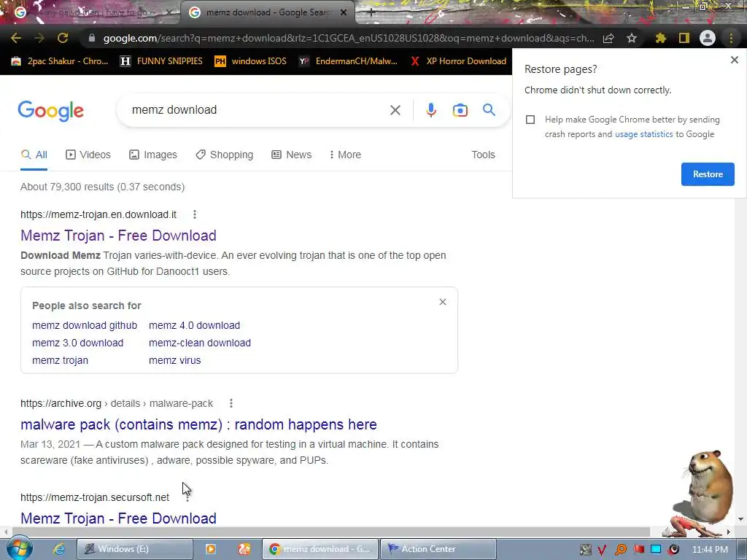Click the address bar URL
The height and width of the screenshot is (560, 747).
349,38
